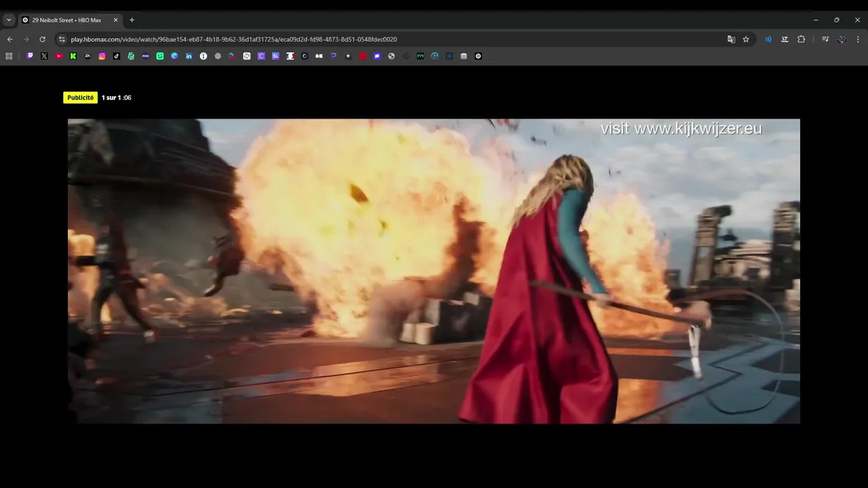Click the ad countdown '1 sur 1 :06'
The image size is (868, 488).
117,98
